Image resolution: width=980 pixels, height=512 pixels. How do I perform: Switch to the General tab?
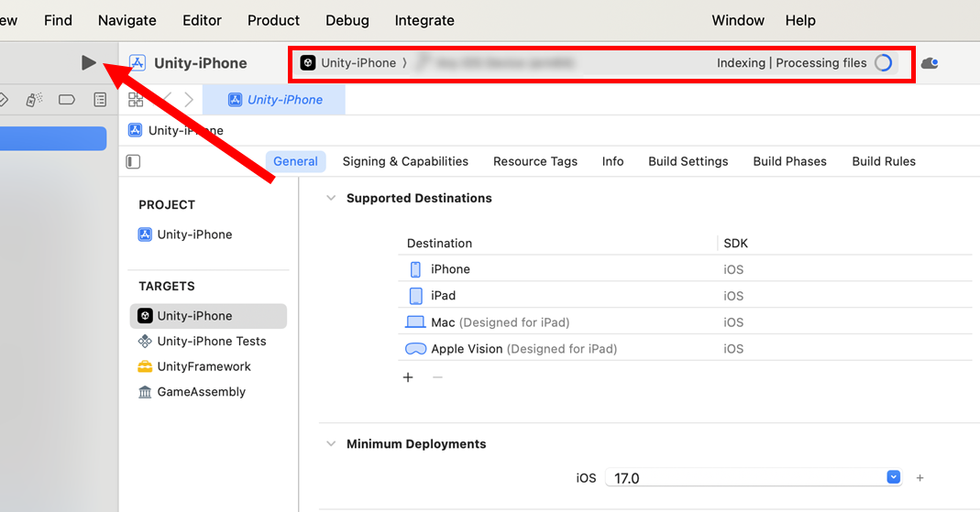tap(295, 161)
